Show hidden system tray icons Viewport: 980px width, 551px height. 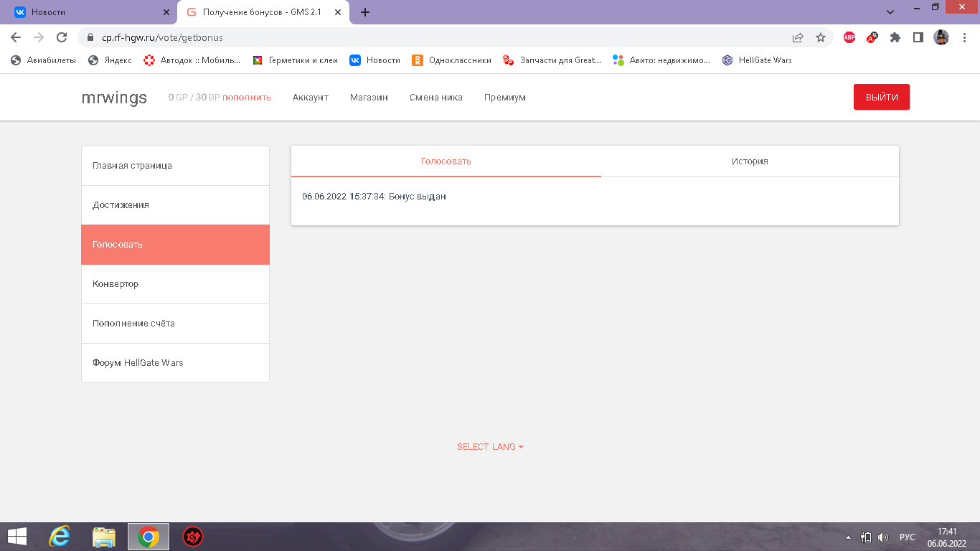pos(849,537)
